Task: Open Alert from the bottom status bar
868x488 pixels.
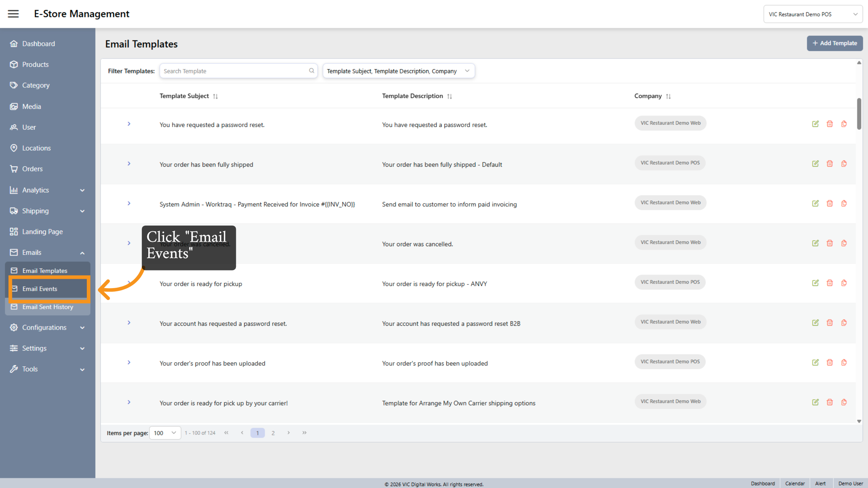Action: tap(821, 483)
